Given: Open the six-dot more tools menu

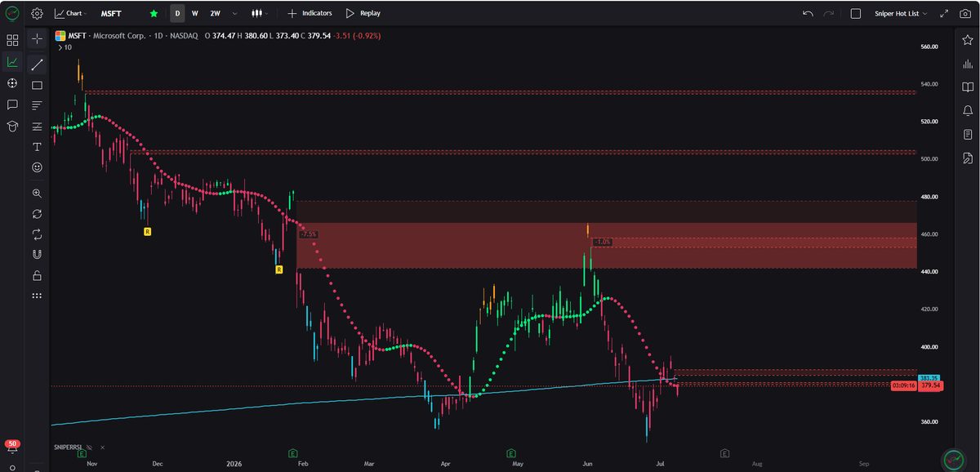Looking at the screenshot, I should 37,296.
